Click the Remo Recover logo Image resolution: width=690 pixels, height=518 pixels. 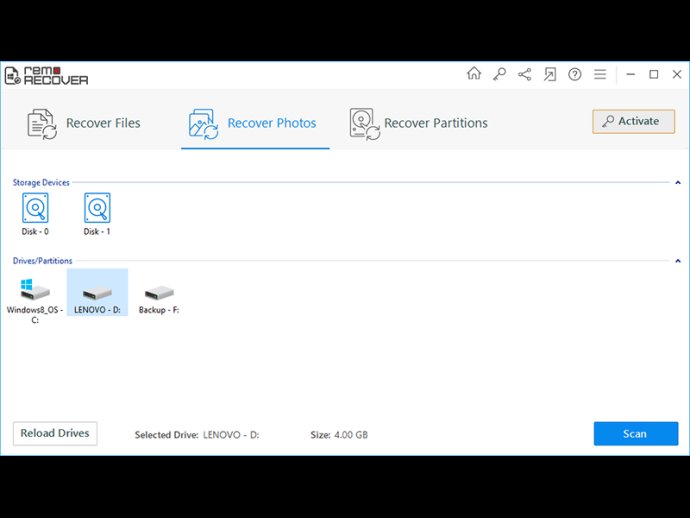tap(47, 76)
